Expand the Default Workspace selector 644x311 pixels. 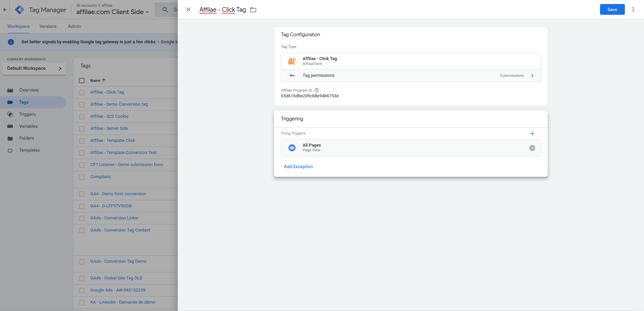click(x=34, y=68)
